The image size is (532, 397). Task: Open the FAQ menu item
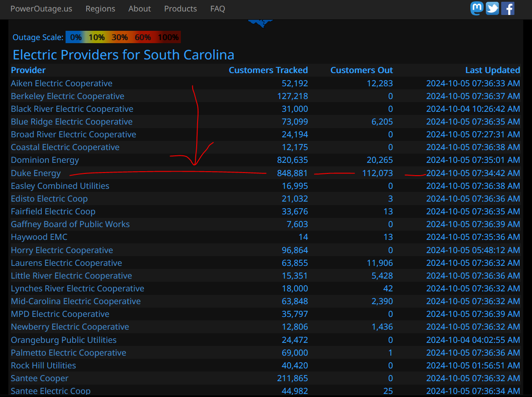coord(218,9)
